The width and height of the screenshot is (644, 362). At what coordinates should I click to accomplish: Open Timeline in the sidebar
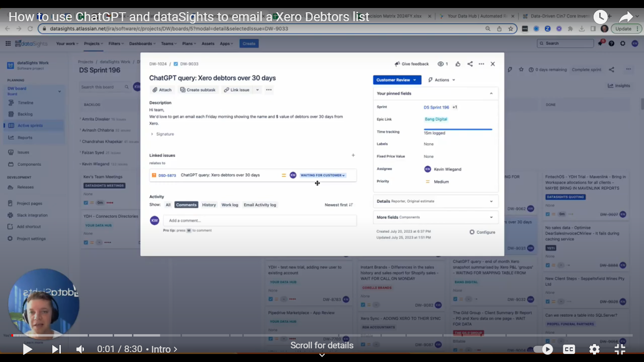pyautogui.click(x=25, y=103)
